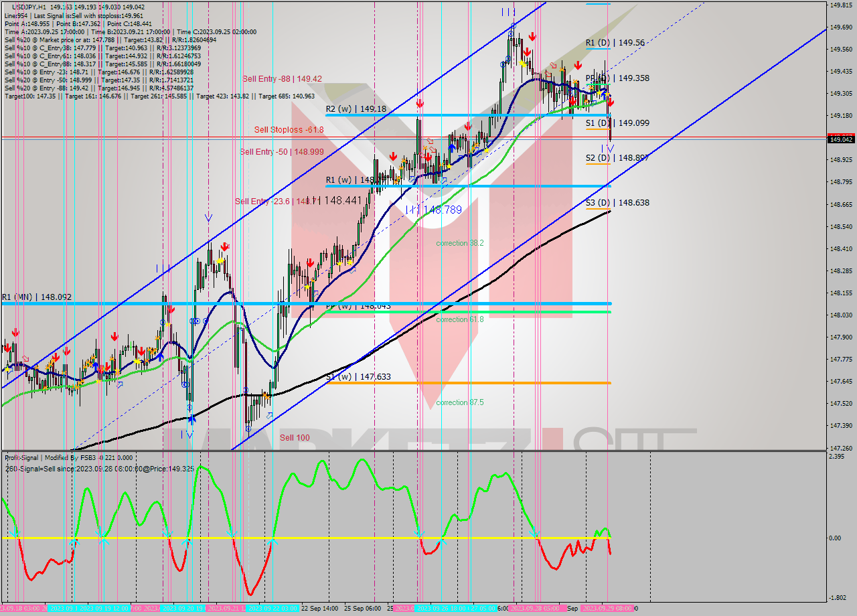Click the 'Sell Entry -50 | 148.999' label
Screen dimensions: 857x616
coord(282,152)
